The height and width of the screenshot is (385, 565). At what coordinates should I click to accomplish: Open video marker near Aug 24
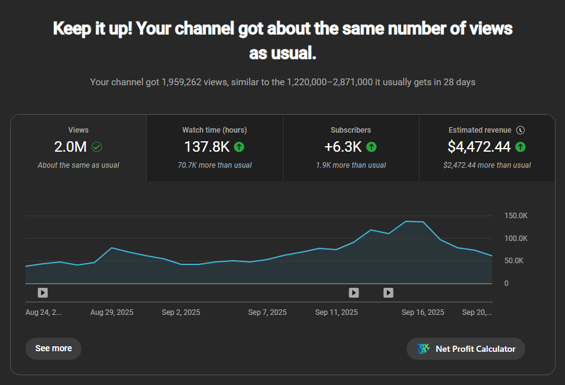(43, 293)
